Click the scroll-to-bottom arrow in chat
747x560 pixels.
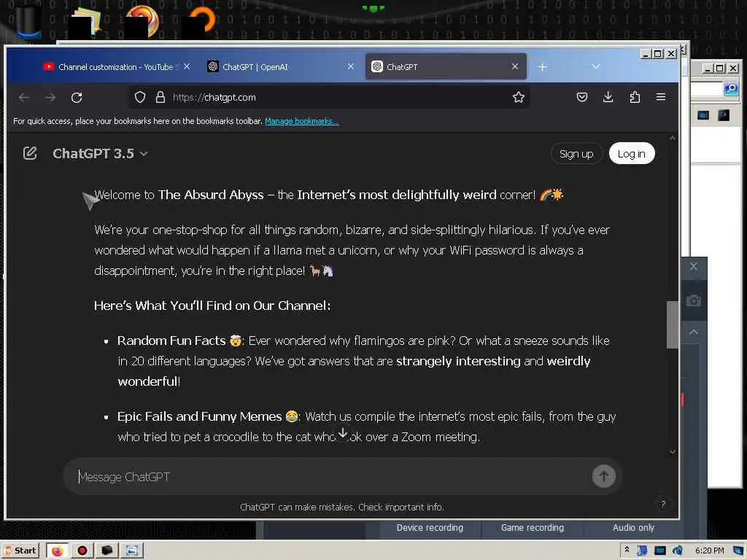pyautogui.click(x=343, y=433)
